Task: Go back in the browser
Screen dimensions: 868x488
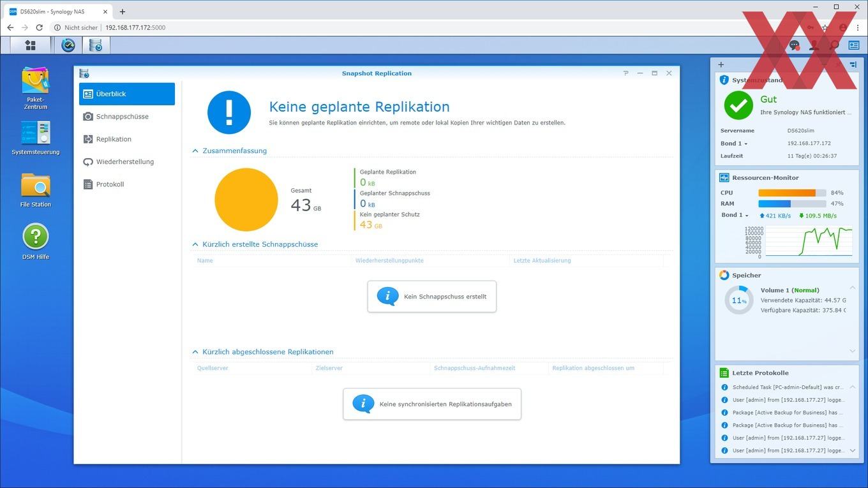Action: coord(10,27)
